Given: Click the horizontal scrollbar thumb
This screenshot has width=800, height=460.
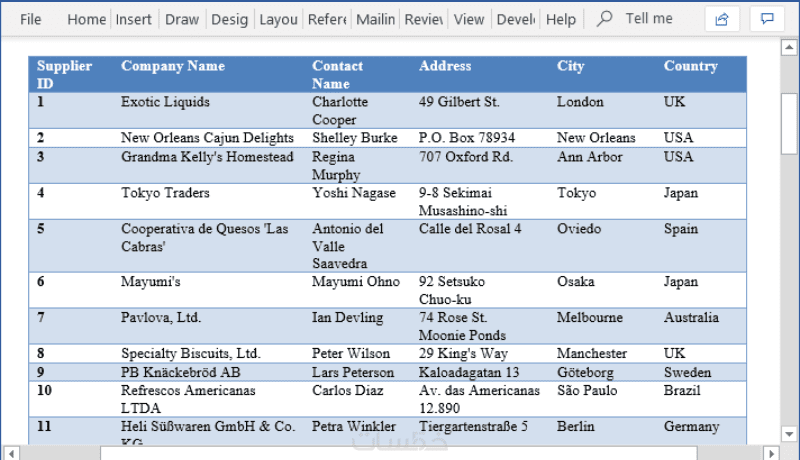Looking at the screenshot, I should [x=399, y=453].
